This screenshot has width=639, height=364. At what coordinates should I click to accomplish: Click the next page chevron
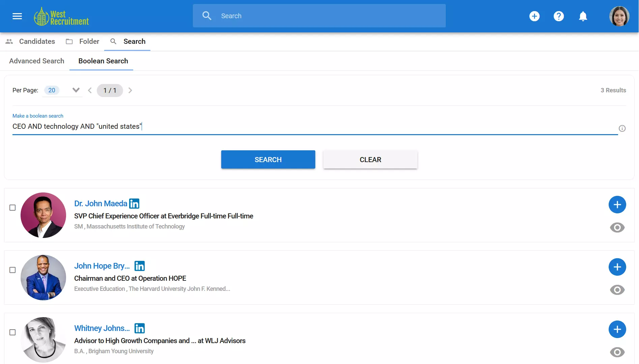pyautogui.click(x=130, y=90)
